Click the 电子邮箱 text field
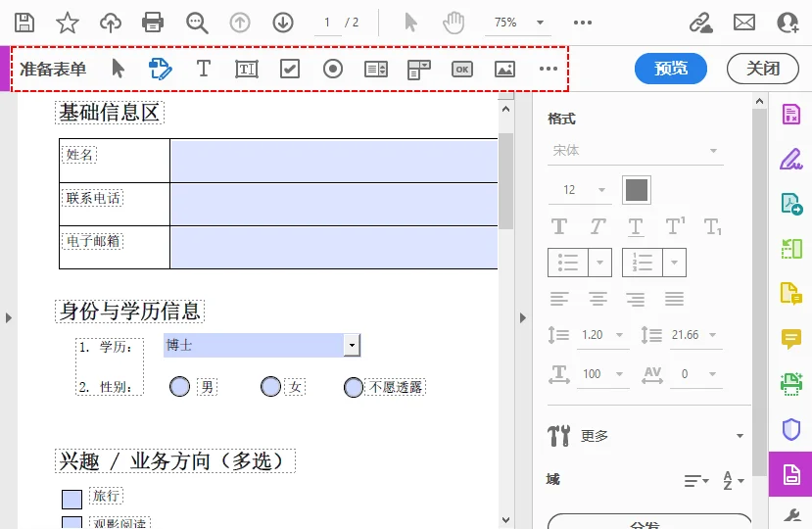The height and width of the screenshot is (529, 812). coord(334,247)
